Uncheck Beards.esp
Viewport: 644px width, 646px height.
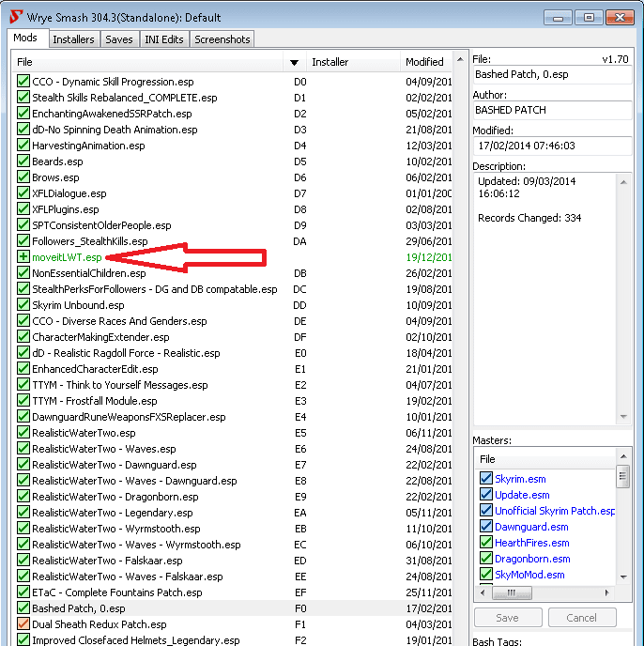point(23,161)
